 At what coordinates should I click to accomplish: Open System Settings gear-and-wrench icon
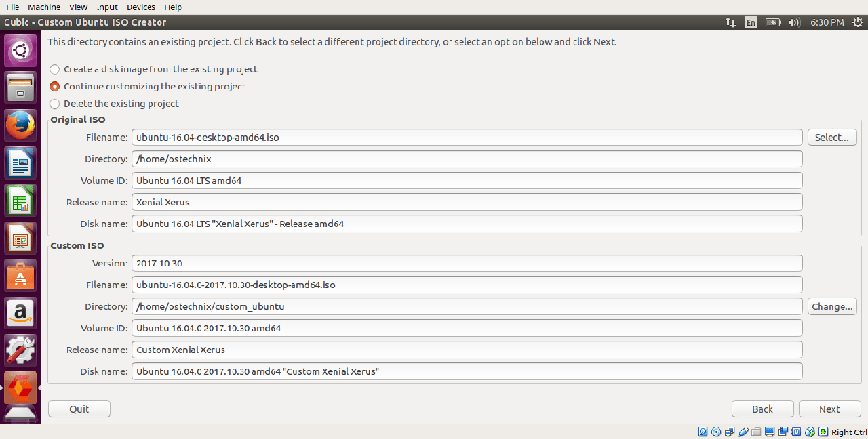pos(20,350)
